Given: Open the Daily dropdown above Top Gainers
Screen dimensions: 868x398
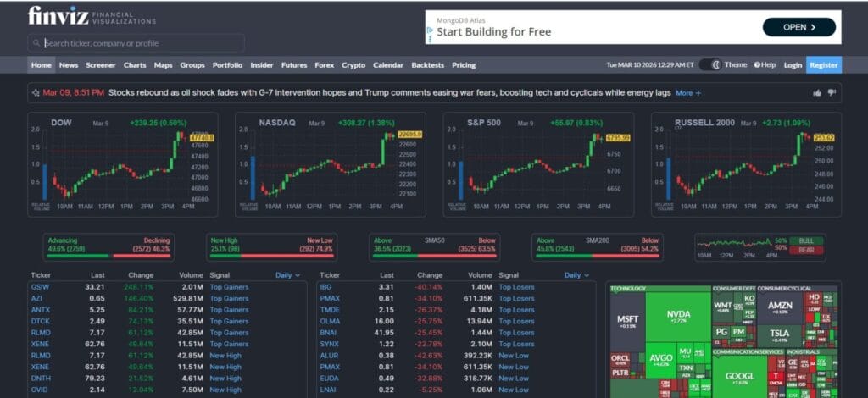Looking at the screenshot, I should (x=288, y=274).
